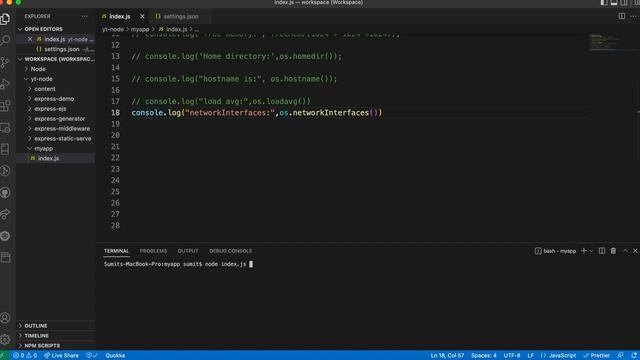
Task: Start Live Share from status bar
Action: click(x=62, y=356)
